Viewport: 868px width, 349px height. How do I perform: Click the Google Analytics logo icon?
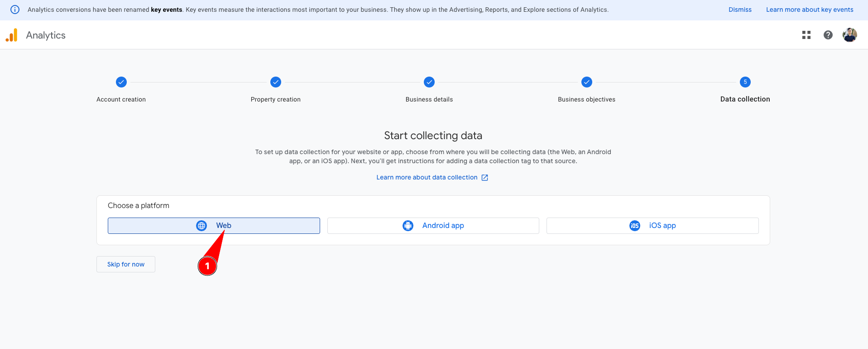pos(12,35)
